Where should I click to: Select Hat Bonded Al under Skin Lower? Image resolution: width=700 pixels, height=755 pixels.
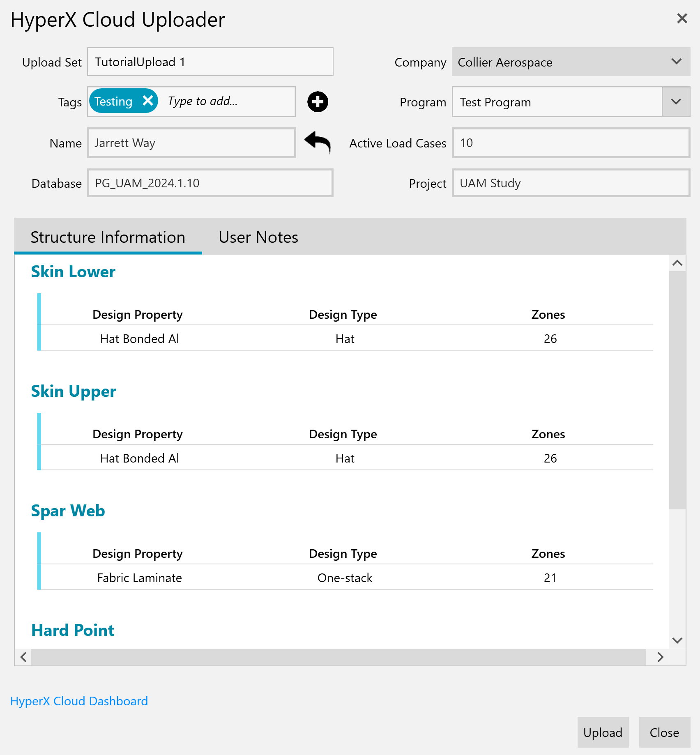click(140, 338)
